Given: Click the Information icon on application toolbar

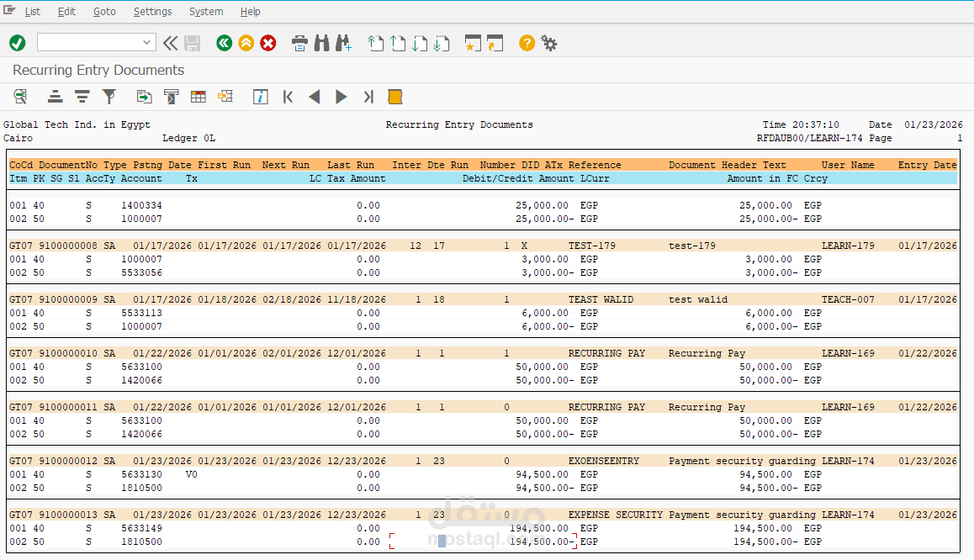Looking at the screenshot, I should click(x=260, y=97).
